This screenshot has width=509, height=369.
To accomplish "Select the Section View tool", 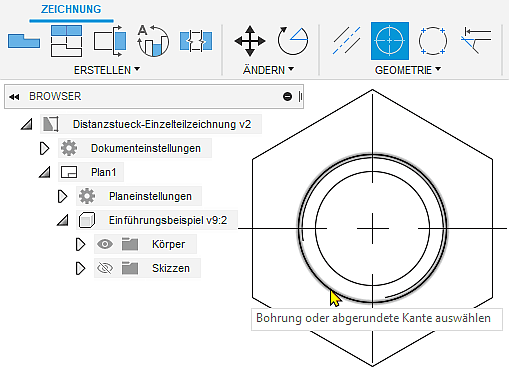I will point(110,41).
